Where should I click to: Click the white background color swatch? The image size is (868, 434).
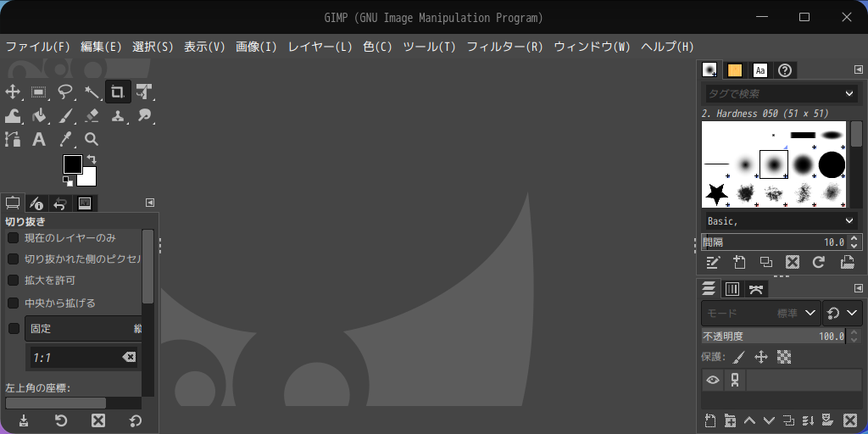pyautogui.click(x=88, y=178)
